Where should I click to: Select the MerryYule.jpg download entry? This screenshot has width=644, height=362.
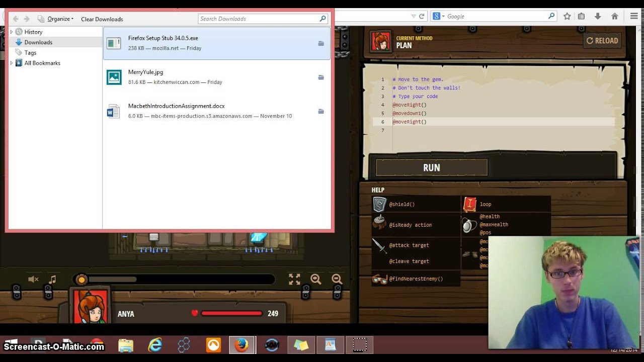[217, 77]
